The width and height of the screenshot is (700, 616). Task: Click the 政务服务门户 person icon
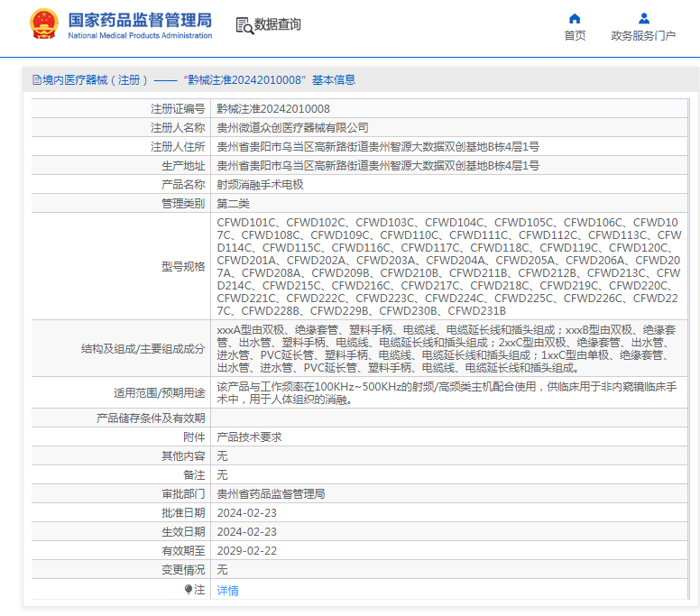[643, 18]
